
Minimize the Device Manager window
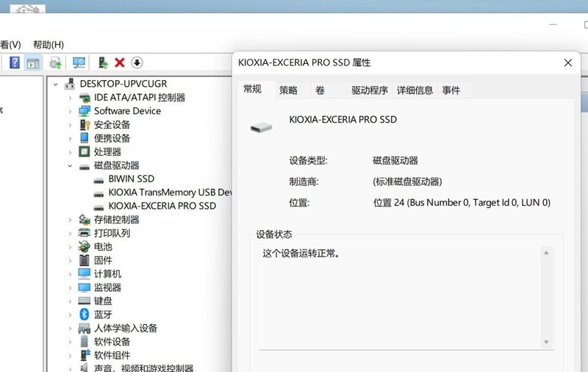[x=553, y=25]
